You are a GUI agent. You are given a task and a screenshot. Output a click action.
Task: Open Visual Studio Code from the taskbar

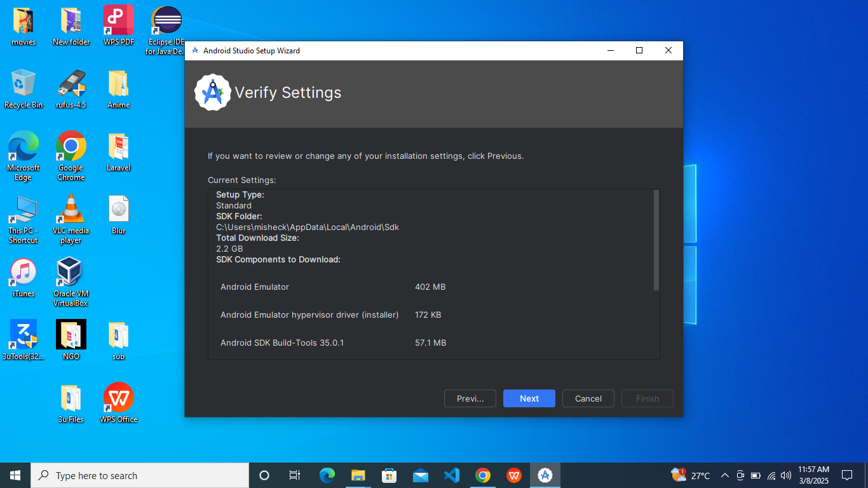[452, 475]
